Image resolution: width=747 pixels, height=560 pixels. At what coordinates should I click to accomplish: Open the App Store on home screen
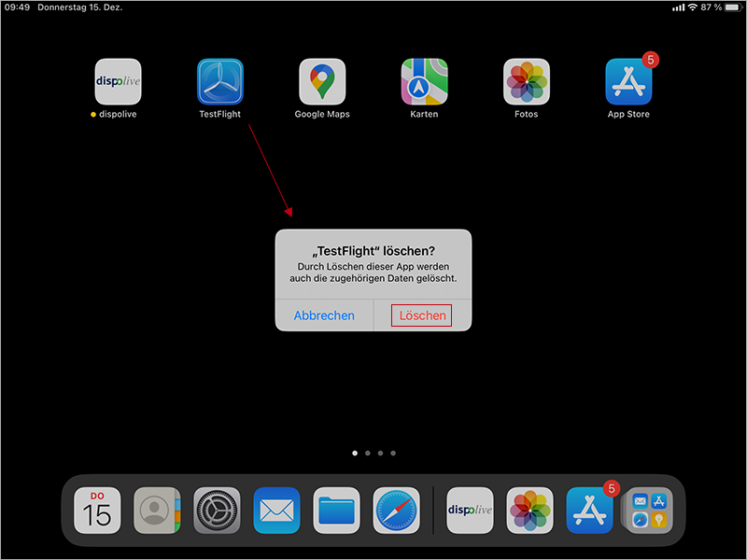point(628,81)
